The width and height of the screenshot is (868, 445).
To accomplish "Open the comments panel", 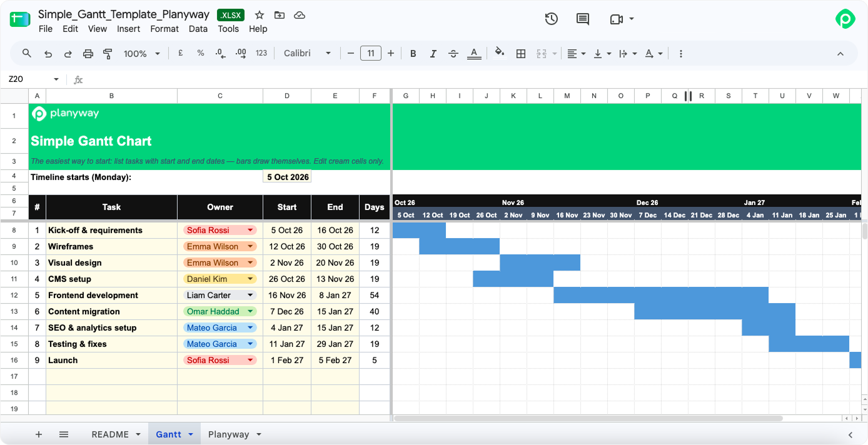I will pyautogui.click(x=583, y=19).
